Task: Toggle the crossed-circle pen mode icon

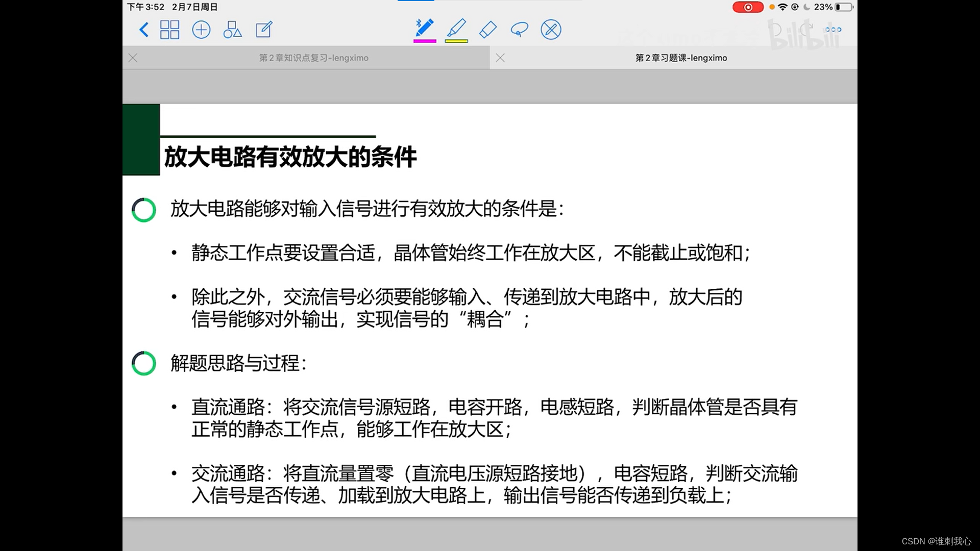Action: click(x=551, y=30)
